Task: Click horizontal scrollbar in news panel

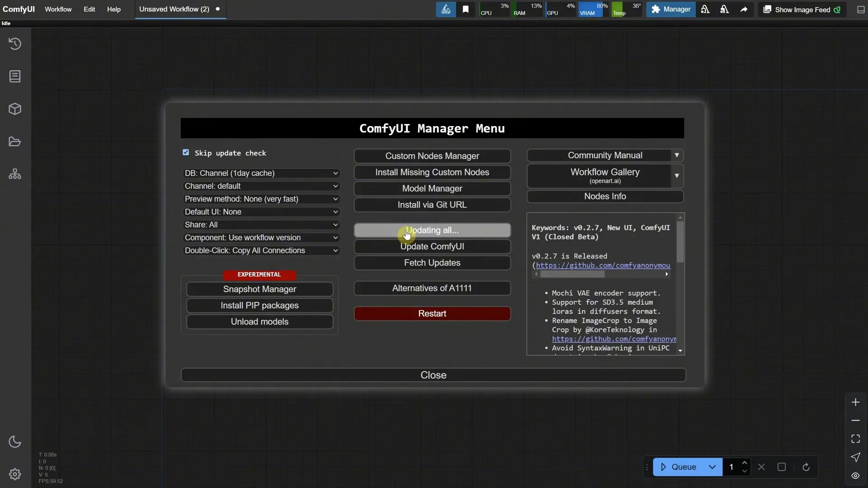Action: (x=572, y=274)
